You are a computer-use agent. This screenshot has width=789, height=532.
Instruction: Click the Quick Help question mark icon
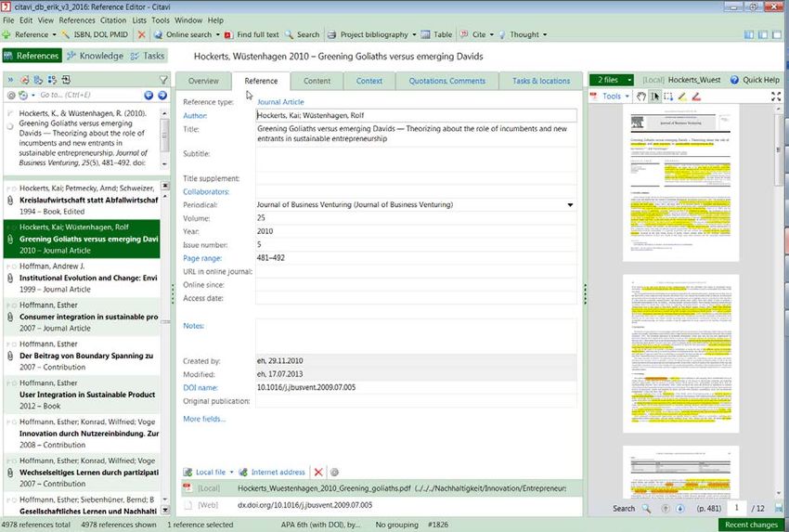pyautogui.click(x=734, y=80)
